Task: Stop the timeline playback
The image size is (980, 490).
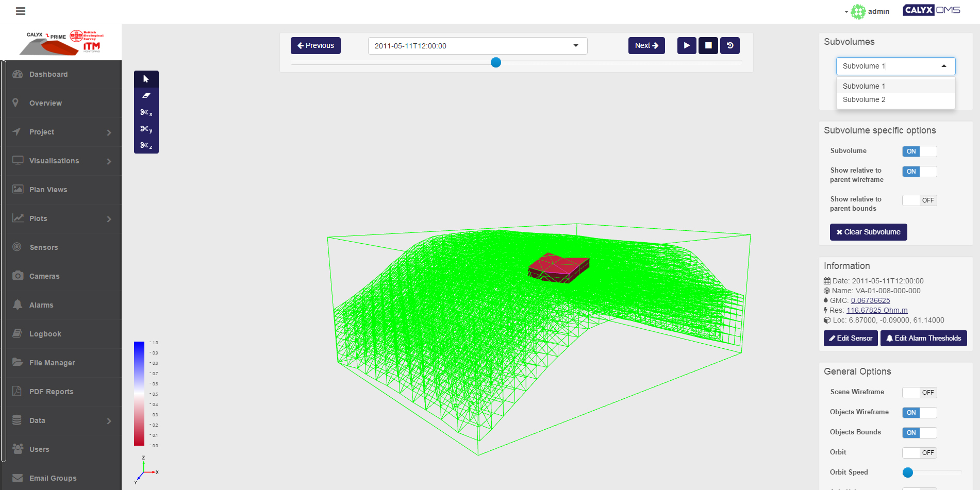Action: coord(708,45)
